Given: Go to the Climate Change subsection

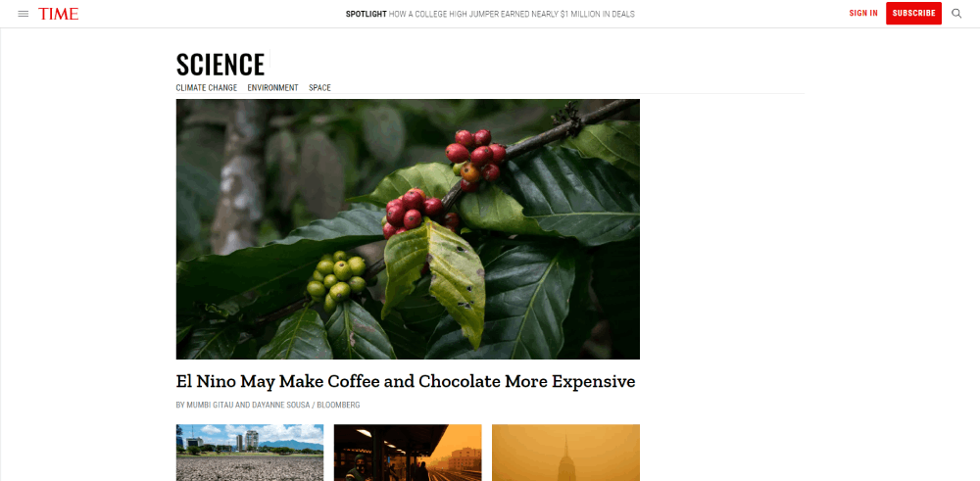Looking at the screenshot, I should (206, 87).
